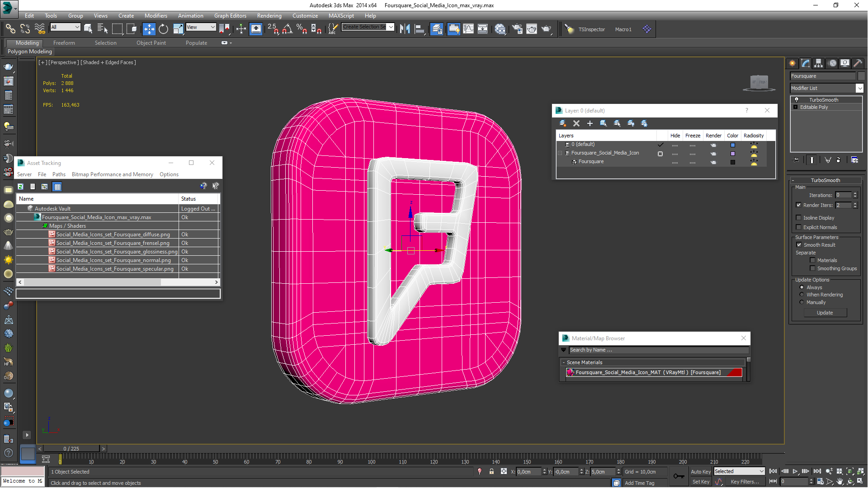Switch to the Freeform ribbon tab

(x=64, y=43)
